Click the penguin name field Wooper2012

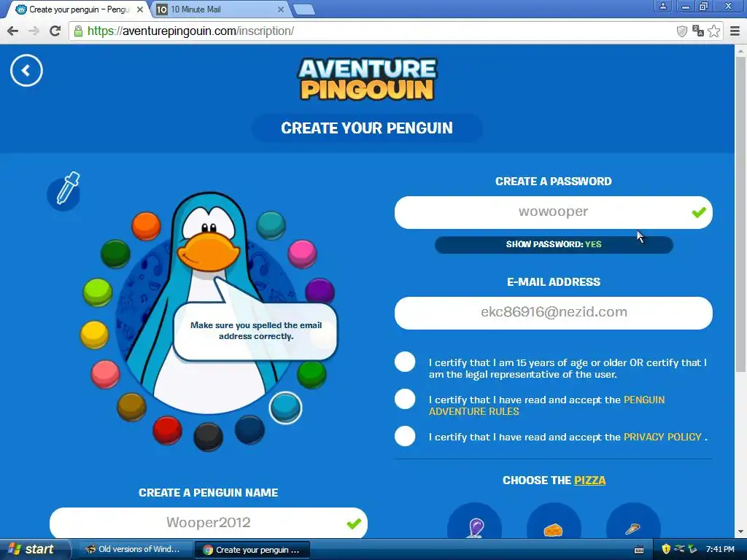click(x=208, y=523)
